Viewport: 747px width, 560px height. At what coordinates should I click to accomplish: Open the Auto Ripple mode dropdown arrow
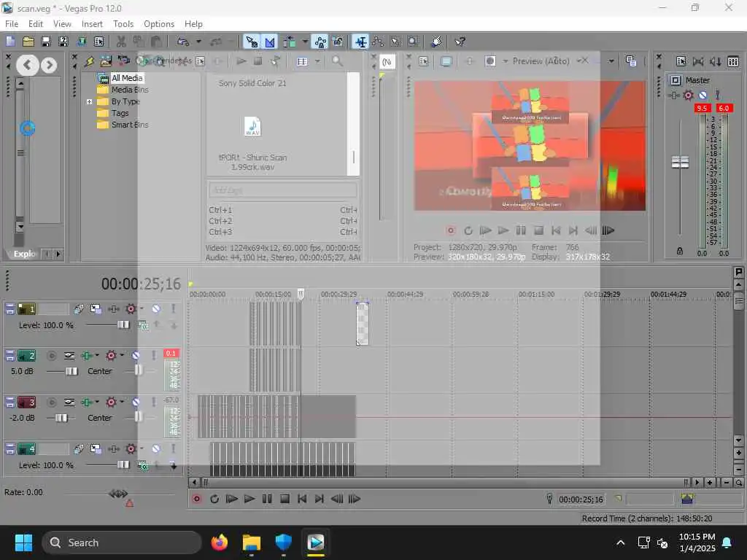click(305, 42)
